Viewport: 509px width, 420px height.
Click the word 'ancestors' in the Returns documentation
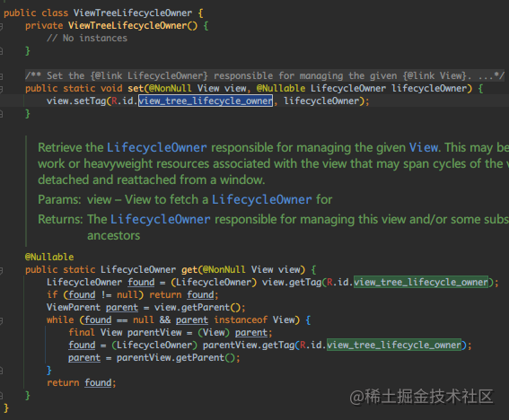click(114, 236)
